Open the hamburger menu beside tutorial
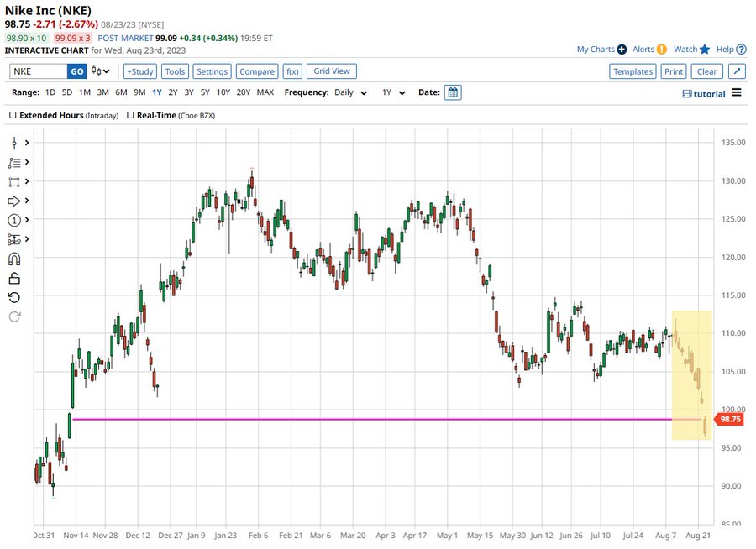 tap(736, 92)
